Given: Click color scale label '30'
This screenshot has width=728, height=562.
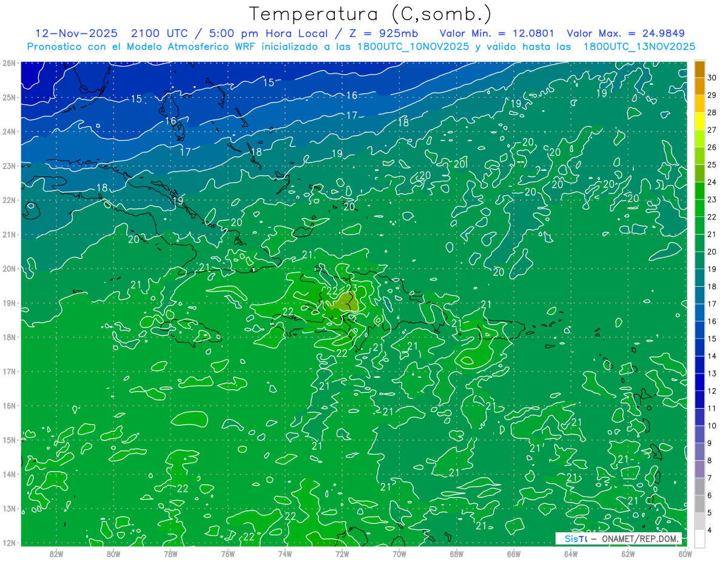Looking at the screenshot, I should coord(712,78).
